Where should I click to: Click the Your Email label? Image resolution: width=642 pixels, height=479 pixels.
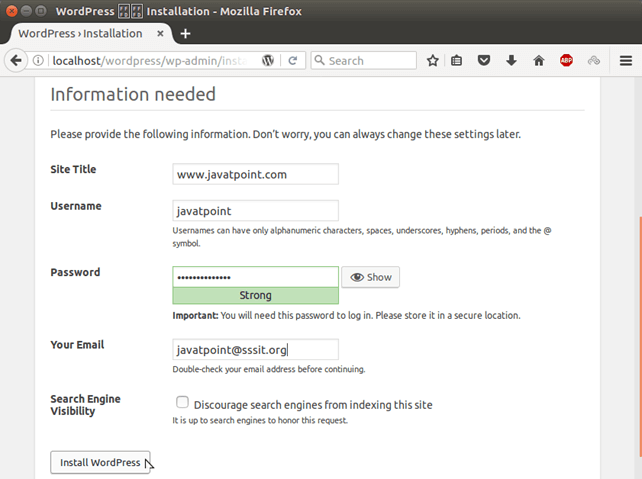coord(77,345)
